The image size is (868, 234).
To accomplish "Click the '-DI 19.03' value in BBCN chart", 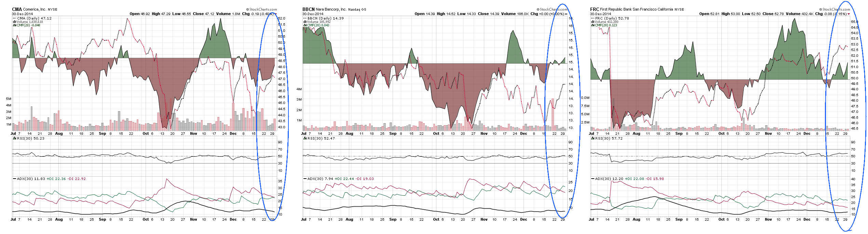I will tap(364, 179).
